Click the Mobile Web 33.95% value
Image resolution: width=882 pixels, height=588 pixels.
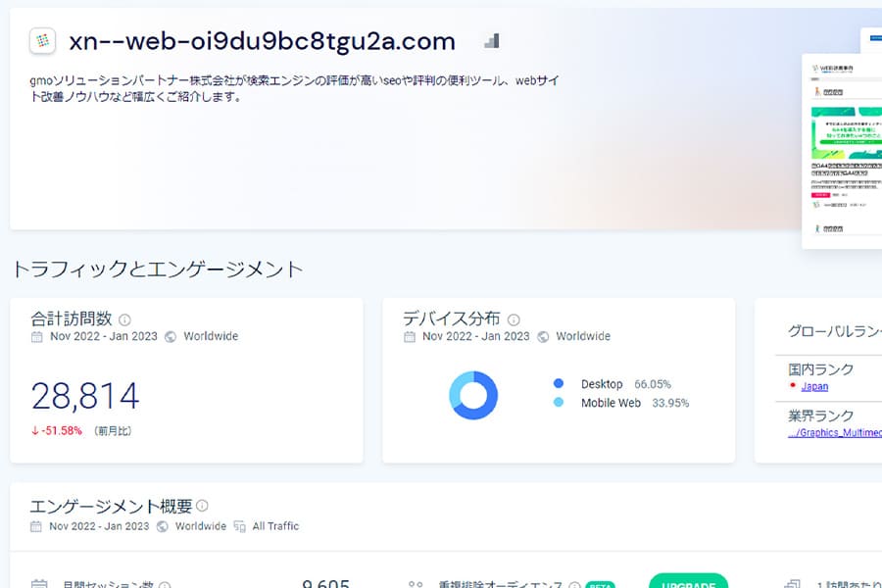670,403
